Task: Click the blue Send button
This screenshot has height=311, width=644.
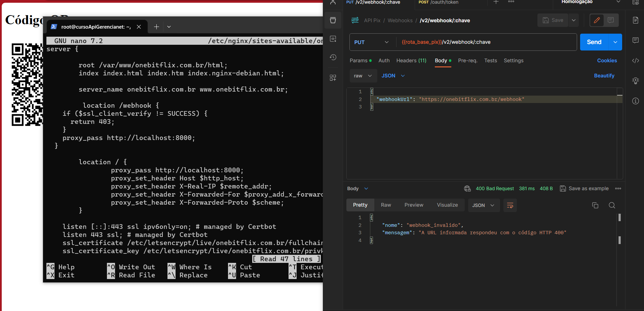Action: [x=594, y=42]
